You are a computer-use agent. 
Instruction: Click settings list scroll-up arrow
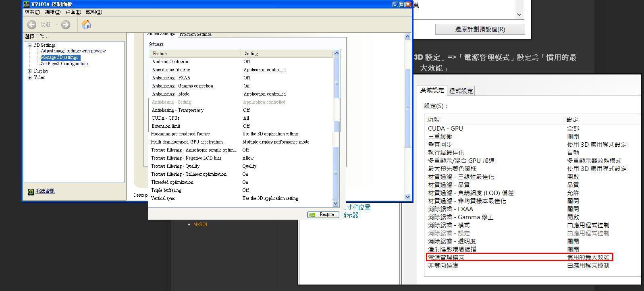pos(337,53)
